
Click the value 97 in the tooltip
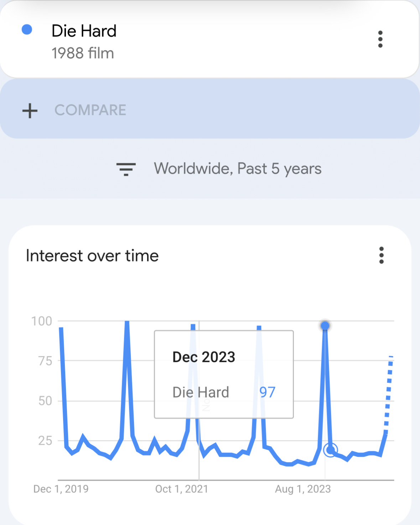click(267, 392)
